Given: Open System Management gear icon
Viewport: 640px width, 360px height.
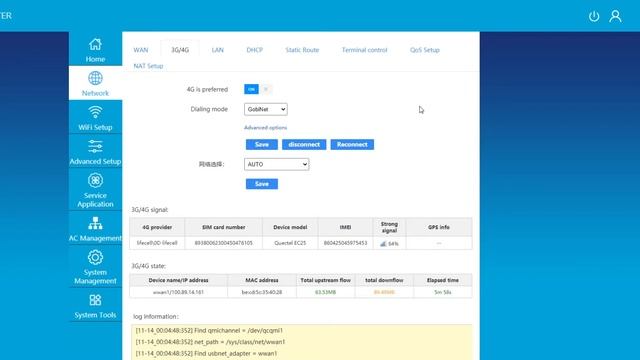Looking at the screenshot, I should pyautogui.click(x=95, y=257).
